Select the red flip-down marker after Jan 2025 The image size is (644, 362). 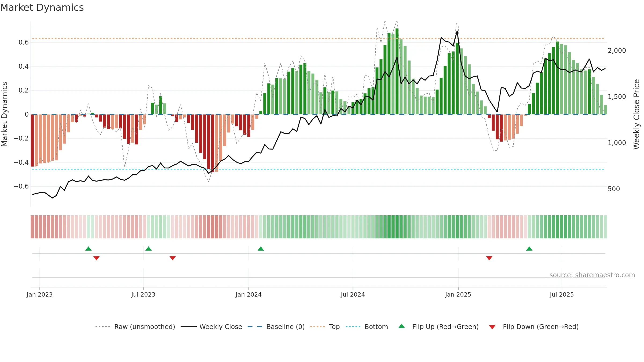tap(489, 258)
